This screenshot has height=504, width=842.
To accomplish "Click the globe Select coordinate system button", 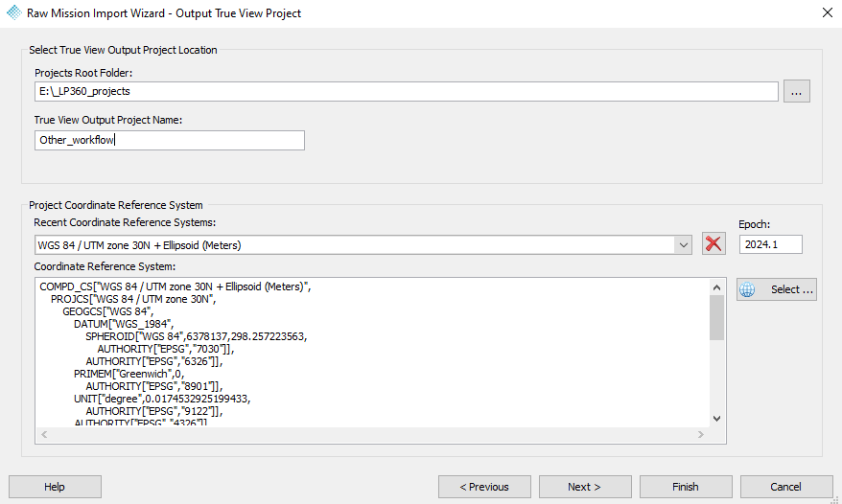I will (777, 289).
